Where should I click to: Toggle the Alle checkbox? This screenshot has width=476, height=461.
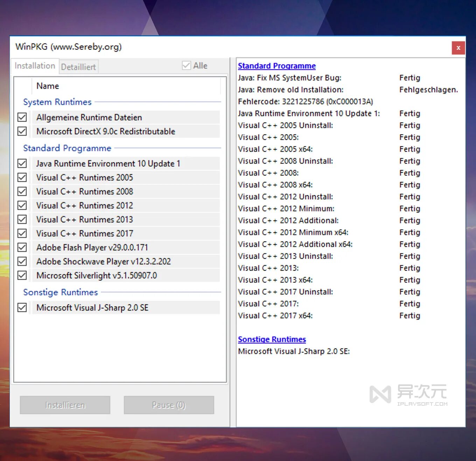(187, 66)
